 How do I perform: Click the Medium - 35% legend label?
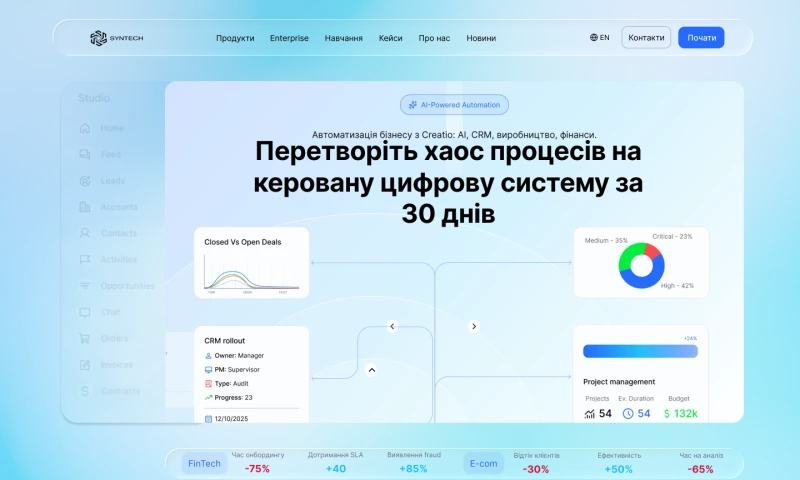(x=606, y=240)
